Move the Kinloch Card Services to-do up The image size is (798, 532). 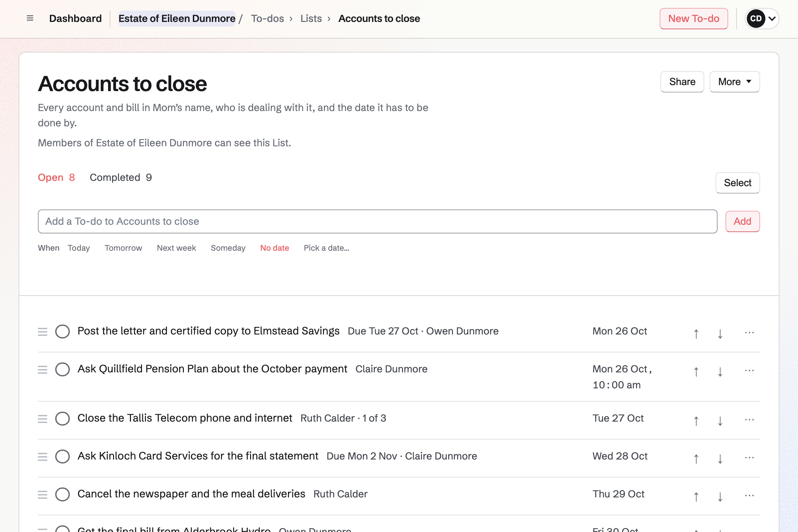(x=696, y=459)
